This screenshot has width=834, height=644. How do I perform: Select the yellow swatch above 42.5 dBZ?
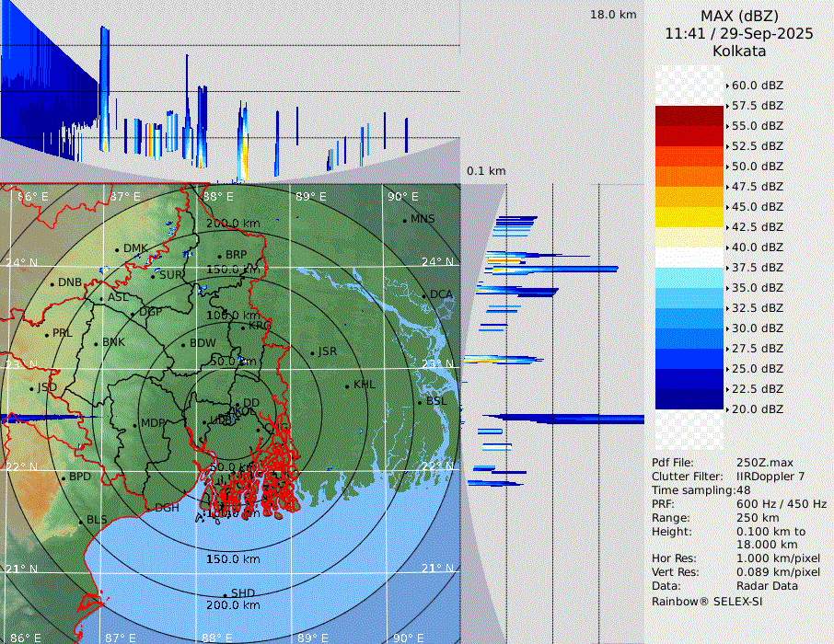pos(689,217)
